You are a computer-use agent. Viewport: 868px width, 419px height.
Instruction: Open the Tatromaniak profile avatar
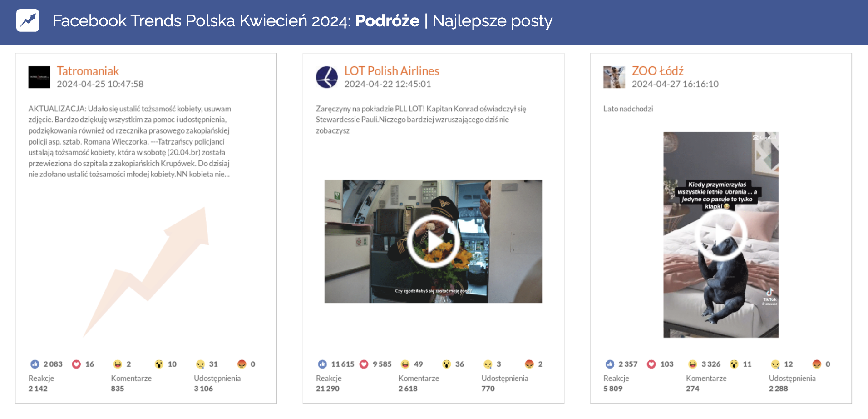pos(39,77)
